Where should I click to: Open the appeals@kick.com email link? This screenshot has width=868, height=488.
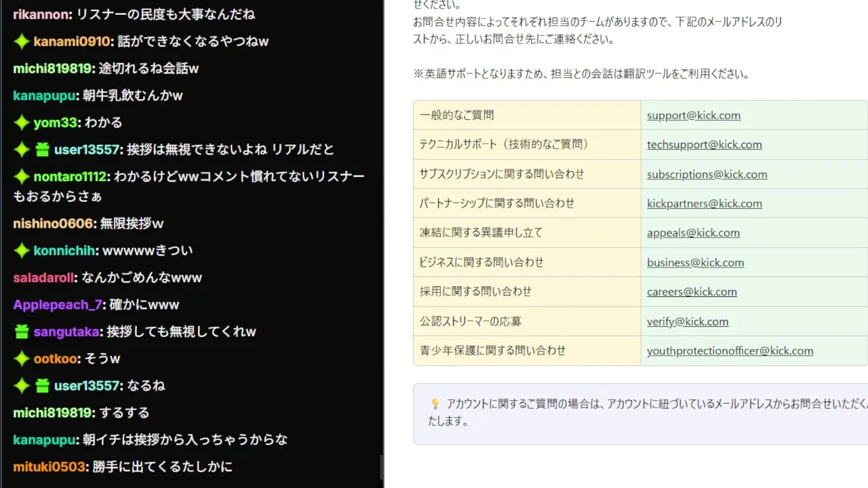[693, 232]
